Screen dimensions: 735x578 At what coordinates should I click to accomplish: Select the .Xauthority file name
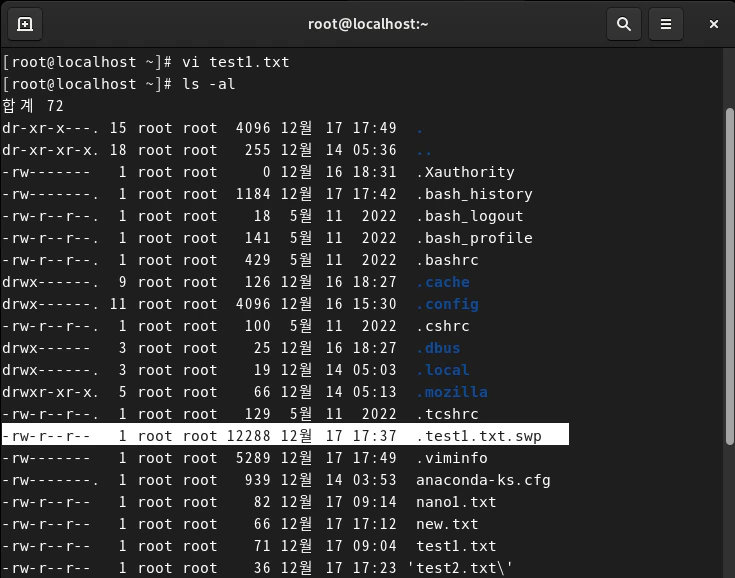pyautogui.click(x=465, y=172)
